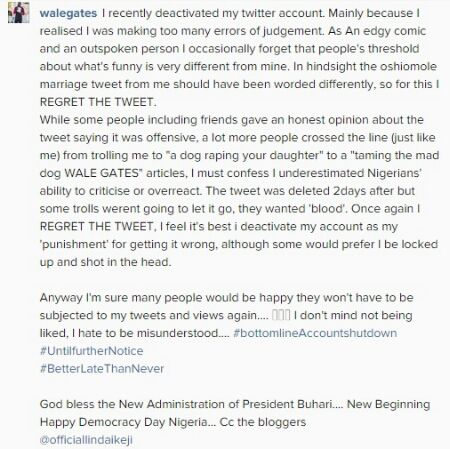Viewport: 450px width, 449px height.
Task: Open the #bottomlineAccountshutdown hashtag
Action: point(315,333)
